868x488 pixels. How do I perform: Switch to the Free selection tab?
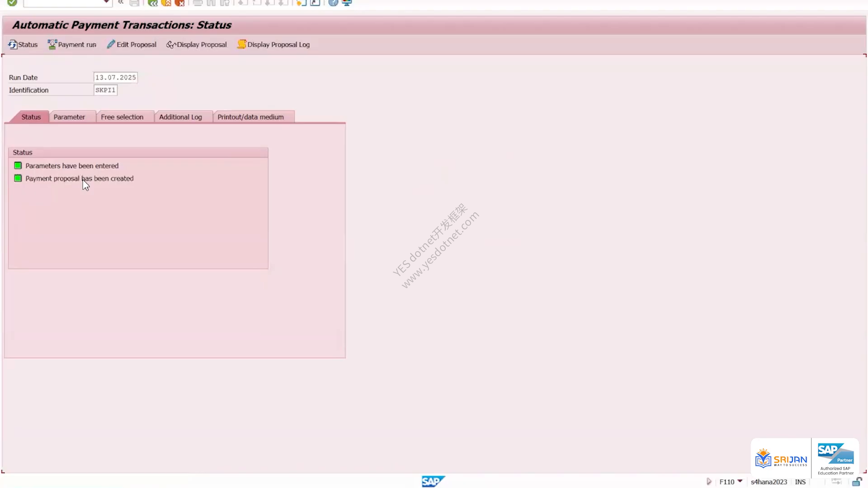click(x=122, y=117)
